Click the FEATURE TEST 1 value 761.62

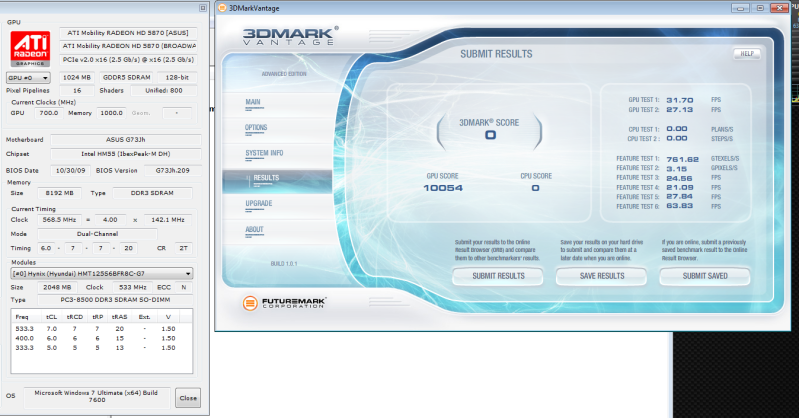click(x=682, y=159)
